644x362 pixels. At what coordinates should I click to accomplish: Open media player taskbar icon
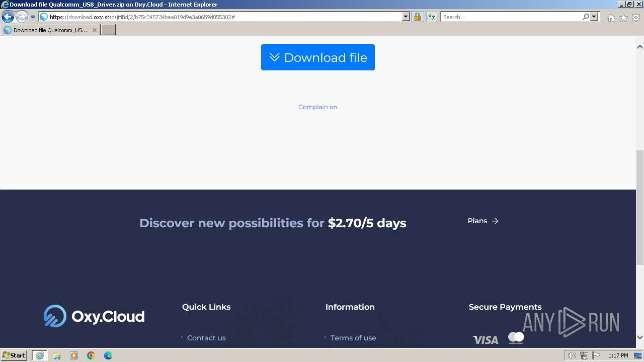coord(74,355)
